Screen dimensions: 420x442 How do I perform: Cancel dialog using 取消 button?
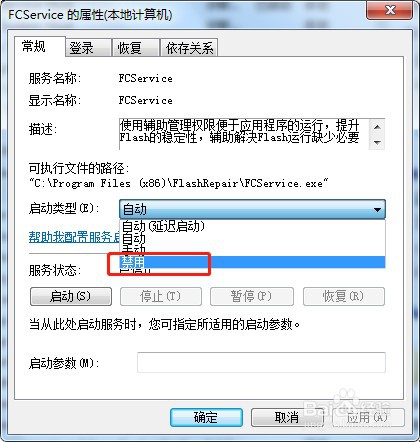tap(287, 417)
